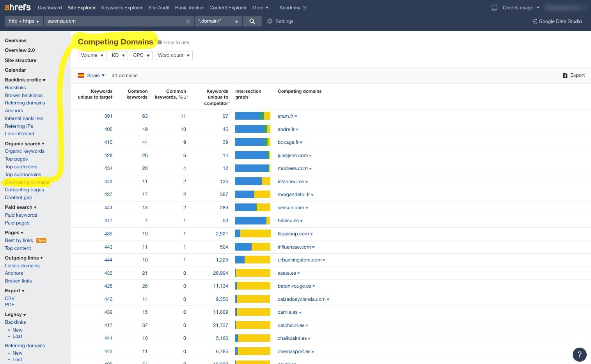The image size is (591, 364).
Task: Export the report as PDF from sidebar
Action: point(10,305)
